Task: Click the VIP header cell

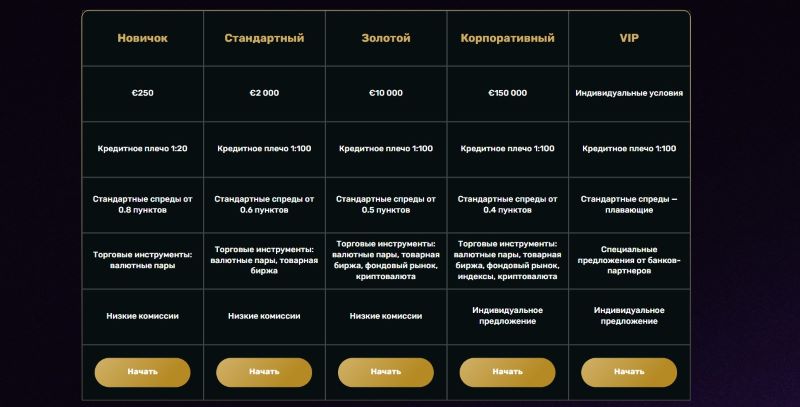Action: (x=629, y=38)
